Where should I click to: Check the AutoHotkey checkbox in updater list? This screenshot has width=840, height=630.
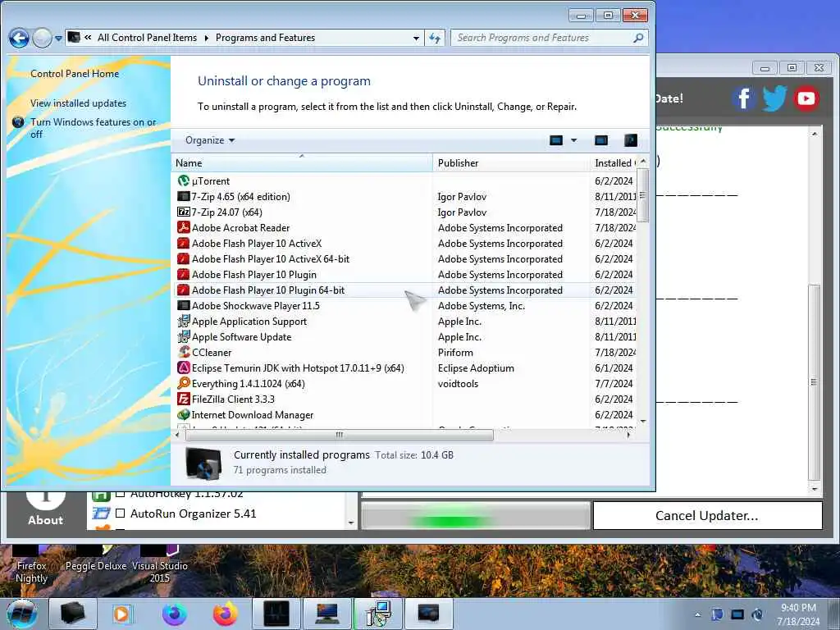121,494
